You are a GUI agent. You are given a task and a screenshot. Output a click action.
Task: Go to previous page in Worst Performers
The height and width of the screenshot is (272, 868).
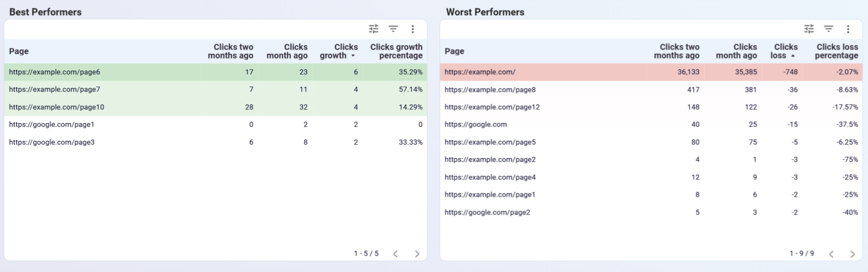(831, 254)
